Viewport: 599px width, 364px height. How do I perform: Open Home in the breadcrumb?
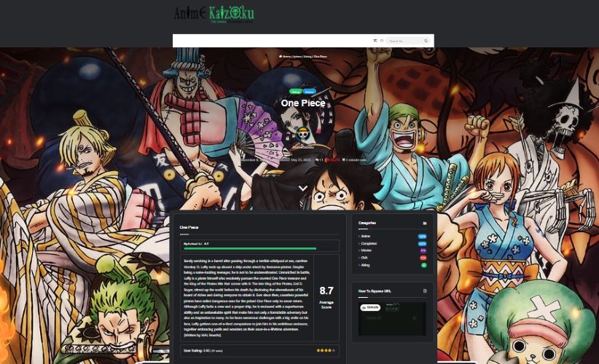(285, 57)
